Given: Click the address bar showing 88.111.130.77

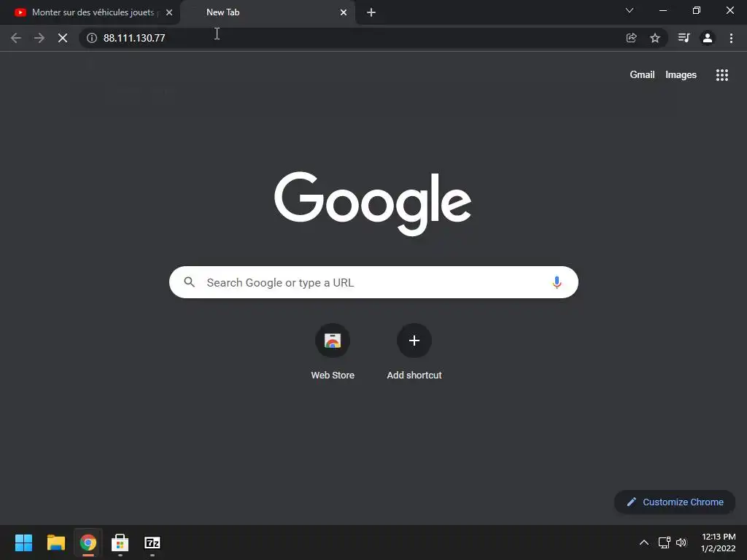Looking at the screenshot, I should click(x=352, y=38).
